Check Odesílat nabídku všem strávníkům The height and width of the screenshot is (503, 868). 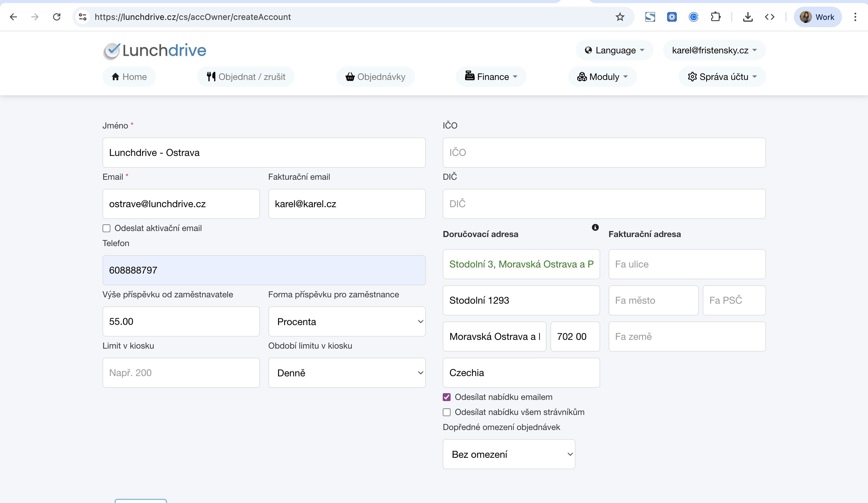(x=447, y=412)
